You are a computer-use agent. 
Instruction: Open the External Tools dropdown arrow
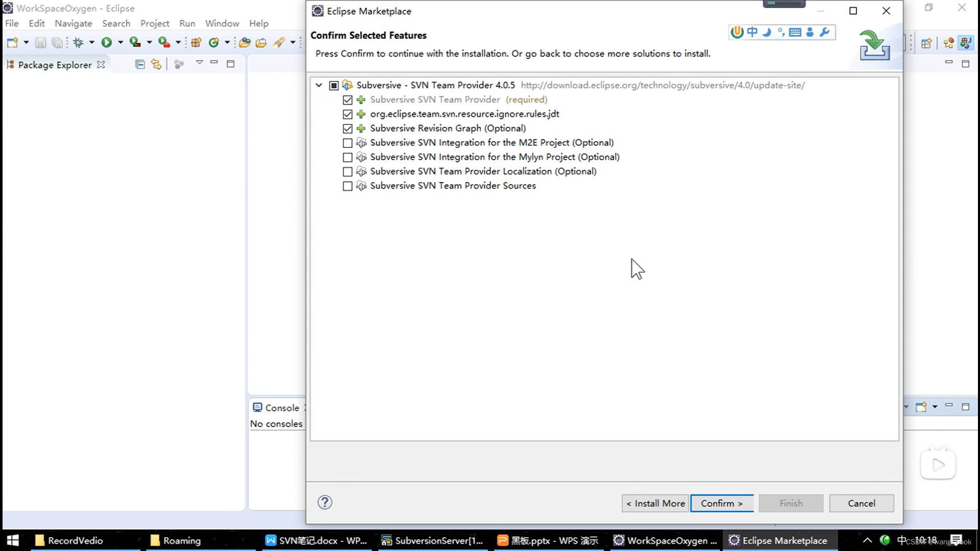tap(178, 43)
